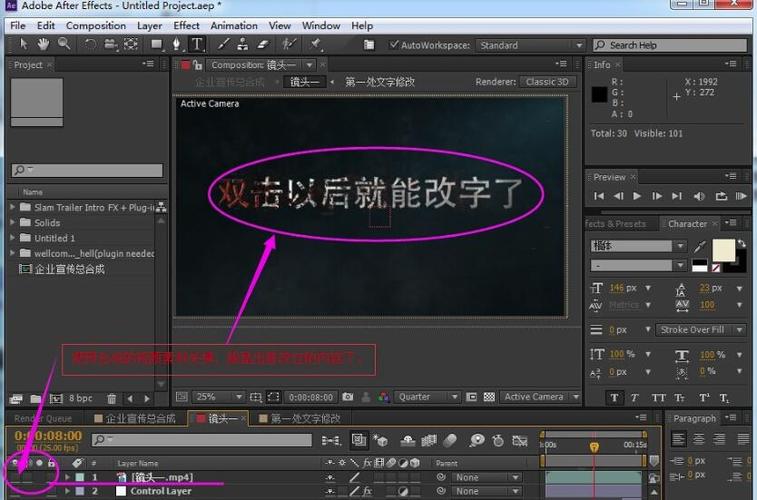757x500 pixels.
Task: Expand the Control Layer properties
Action: [x=67, y=491]
